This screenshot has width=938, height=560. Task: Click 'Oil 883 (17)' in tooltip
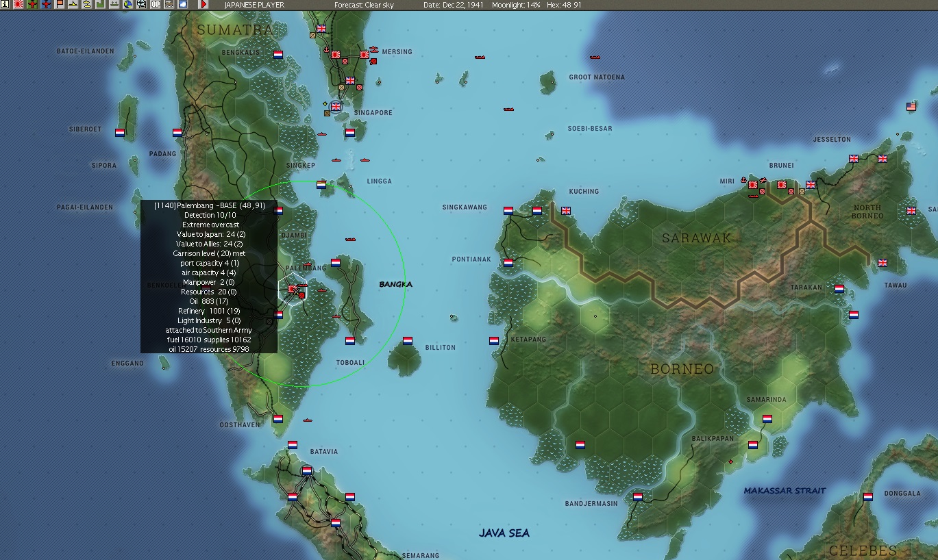coord(209,301)
